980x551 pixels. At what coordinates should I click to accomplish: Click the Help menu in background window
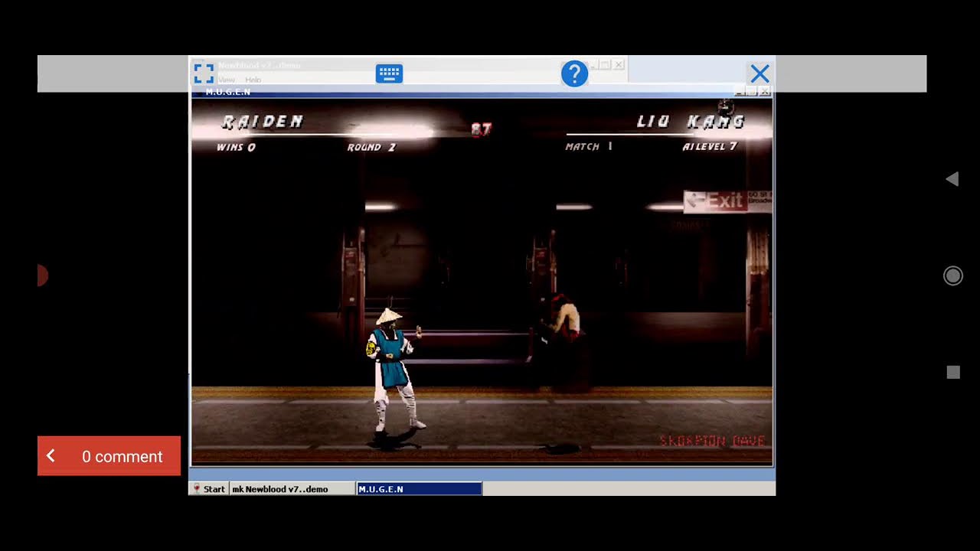(x=253, y=80)
